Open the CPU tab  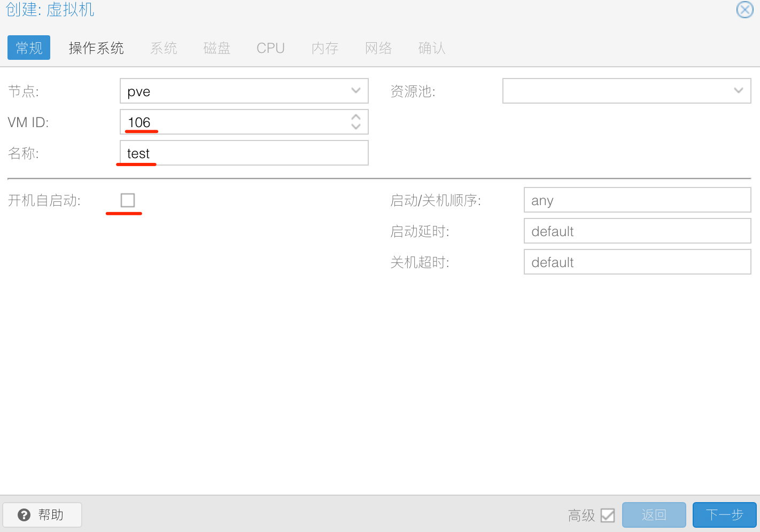click(270, 48)
